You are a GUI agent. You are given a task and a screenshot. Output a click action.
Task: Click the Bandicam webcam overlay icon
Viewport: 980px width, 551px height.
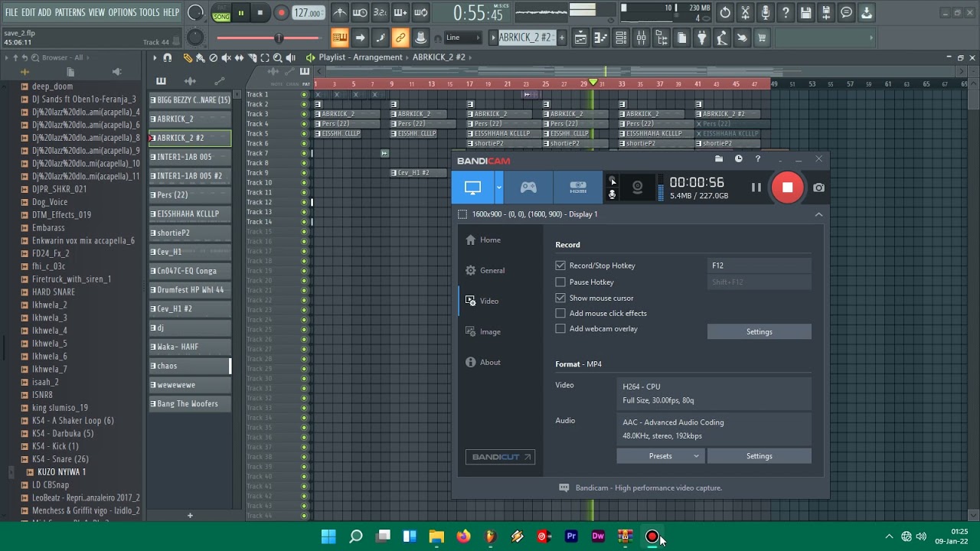pyautogui.click(x=637, y=187)
